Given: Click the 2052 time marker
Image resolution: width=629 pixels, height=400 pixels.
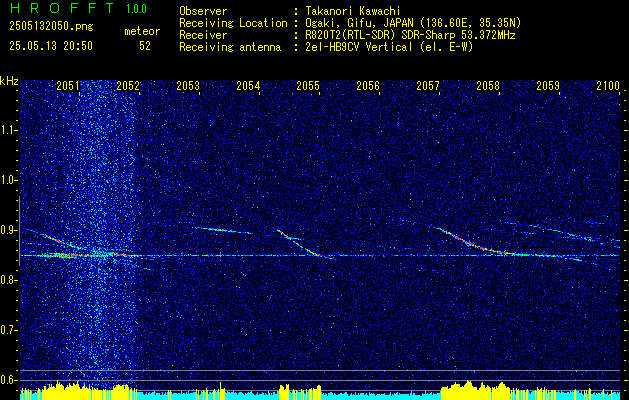Looking at the screenshot, I should coord(128,86).
